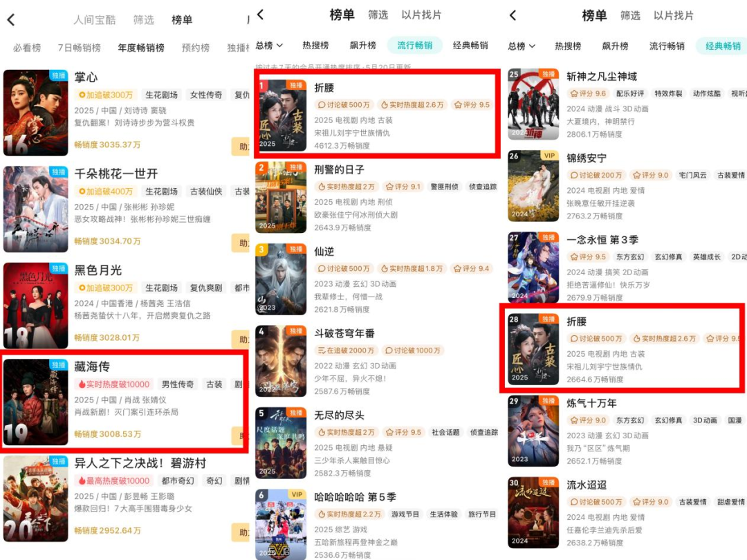Open the 锦绣安宁 poster with the VIP badge

533,186
